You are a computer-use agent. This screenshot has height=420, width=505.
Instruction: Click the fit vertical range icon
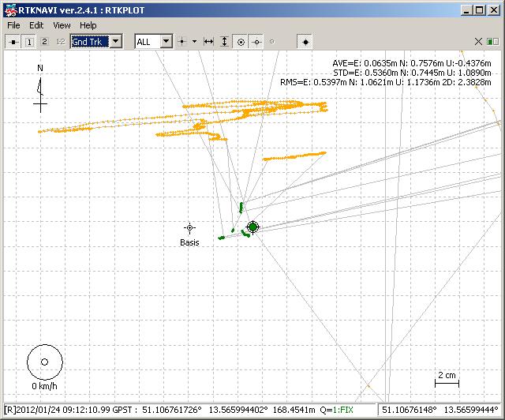(225, 41)
